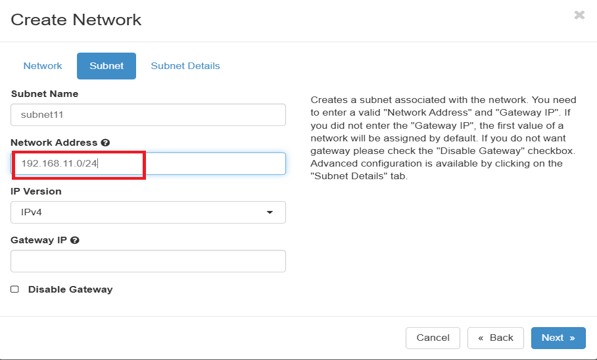Click the Subnet Name label
Image resolution: width=597 pixels, height=360 pixels.
point(45,94)
